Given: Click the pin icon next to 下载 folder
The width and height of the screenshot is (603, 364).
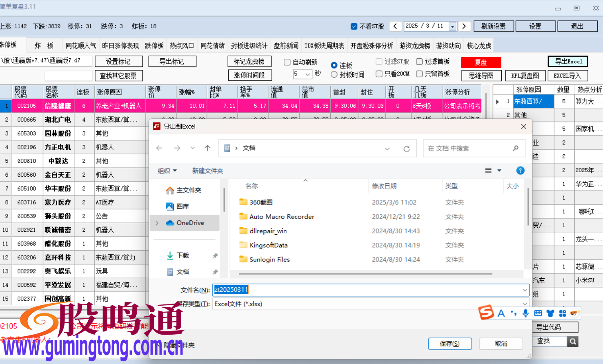Looking at the screenshot, I should point(216,255).
